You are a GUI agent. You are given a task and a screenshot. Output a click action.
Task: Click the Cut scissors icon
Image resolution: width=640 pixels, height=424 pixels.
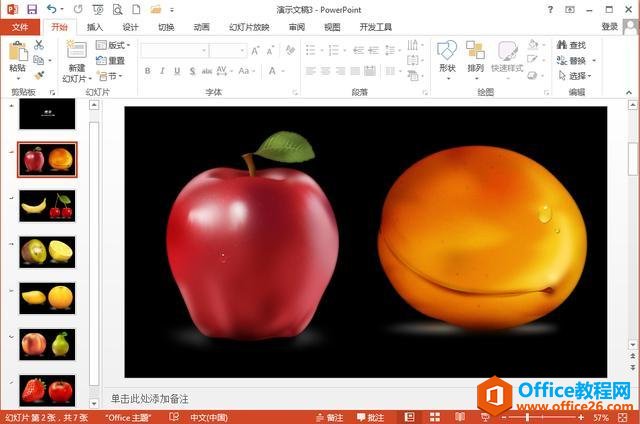(39, 45)
